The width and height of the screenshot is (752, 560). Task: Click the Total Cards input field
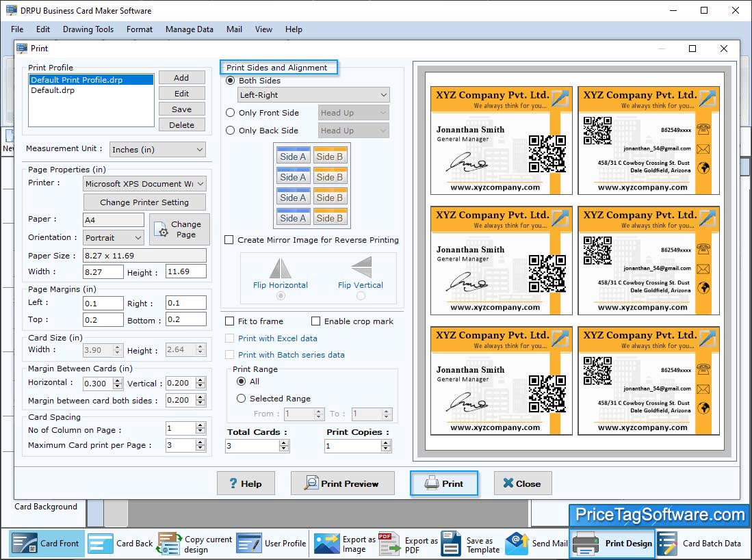[252, 446]
